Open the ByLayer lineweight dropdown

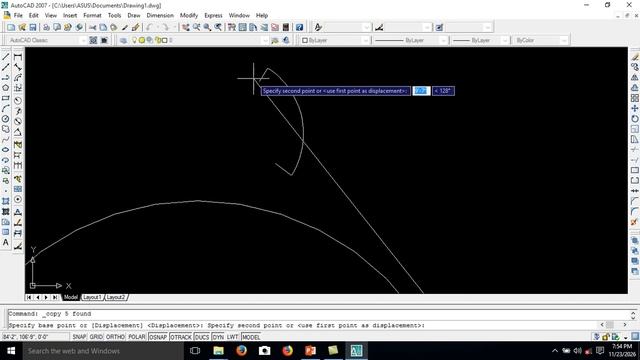coord(505,40)
